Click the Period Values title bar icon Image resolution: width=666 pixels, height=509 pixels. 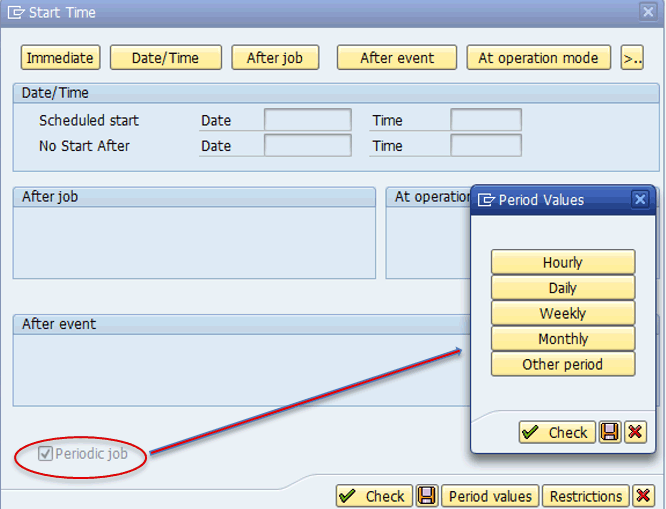[x=487, y=199]
